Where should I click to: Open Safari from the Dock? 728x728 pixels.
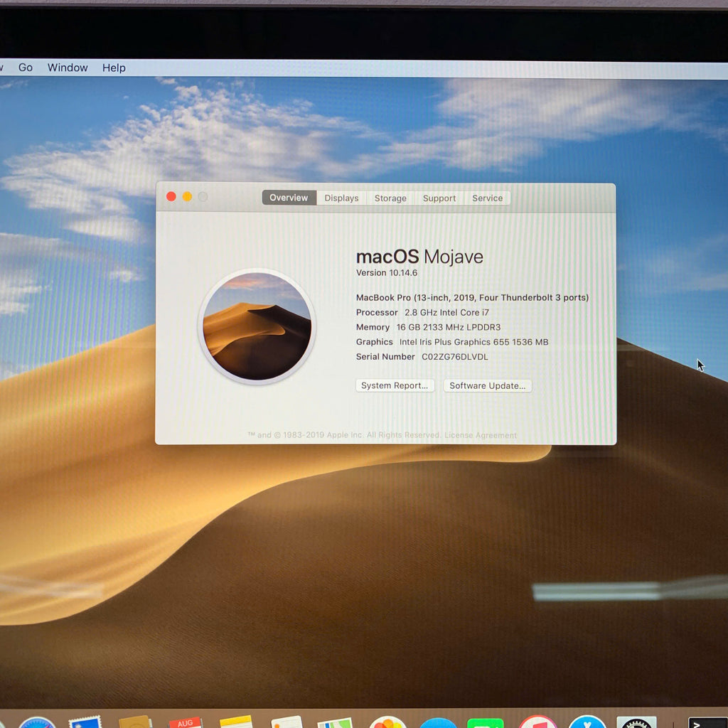coord(37,722)
